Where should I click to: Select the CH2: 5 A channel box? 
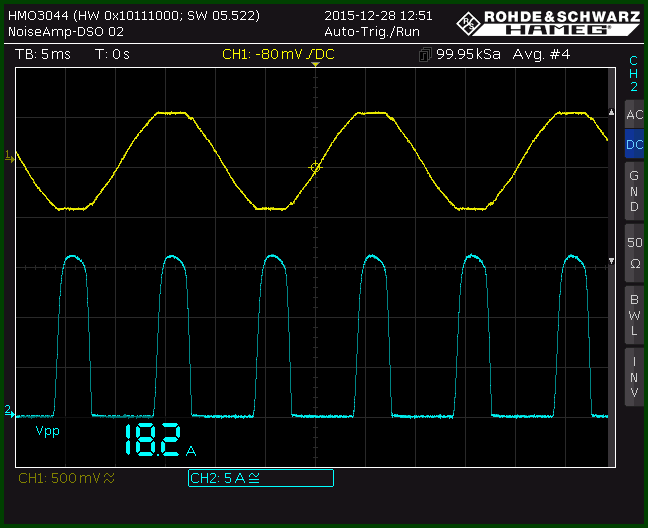pyautogui.click(x=261, y=478)
